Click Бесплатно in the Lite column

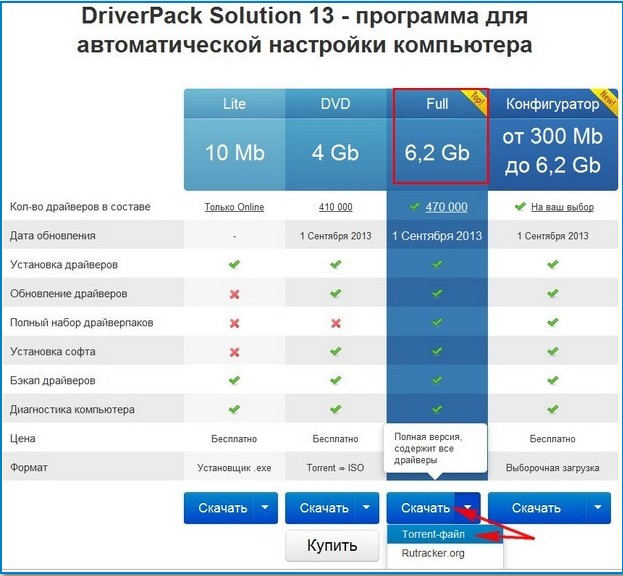click(234, 439)
